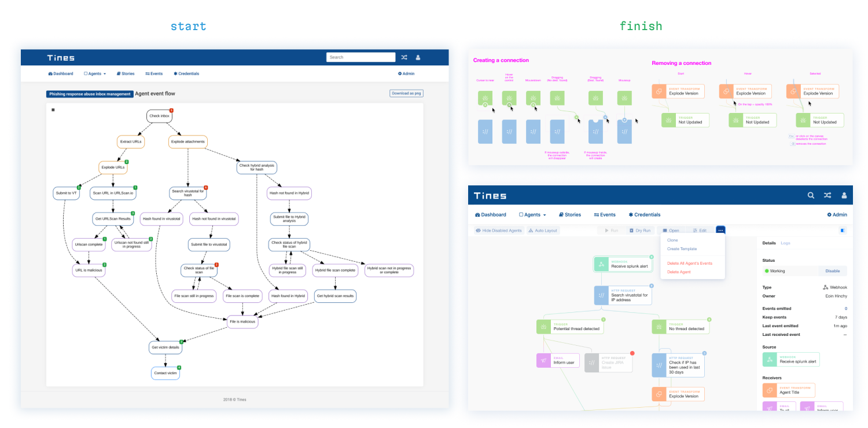868x428 pixels.
Task: Expand the Agents dropdown in finish screen nav
Action: (532, 215)
